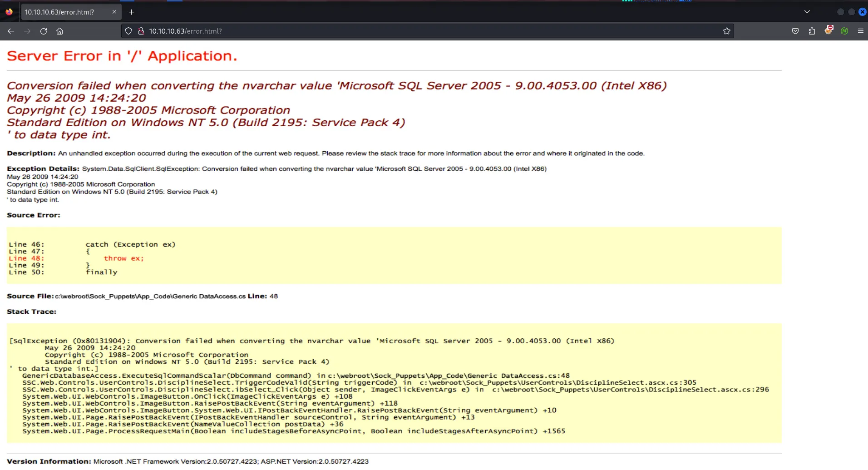Viewport: 868px width, 470px height.
Task: Click the "Page.RaisePostBackEvent(NameValueCollection postData) +36" line
Action: [183, 424]
